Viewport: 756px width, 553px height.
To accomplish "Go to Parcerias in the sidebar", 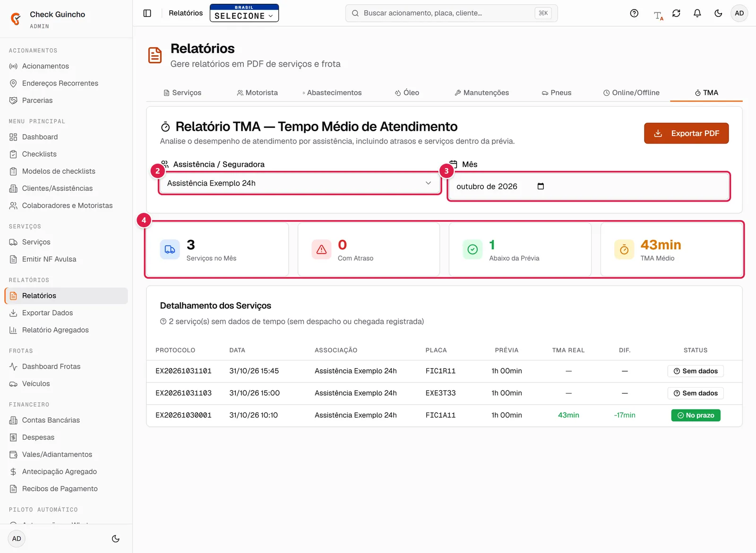I will click(x=66, y=100).
